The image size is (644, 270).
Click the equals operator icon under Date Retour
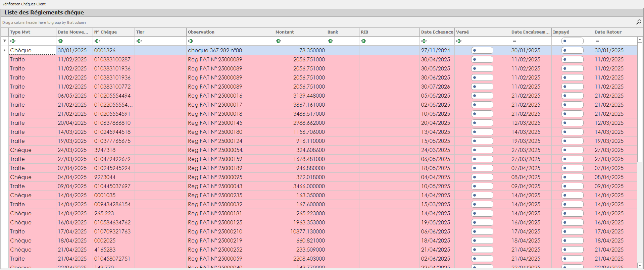pyautogui.click(x=597, y=41)
